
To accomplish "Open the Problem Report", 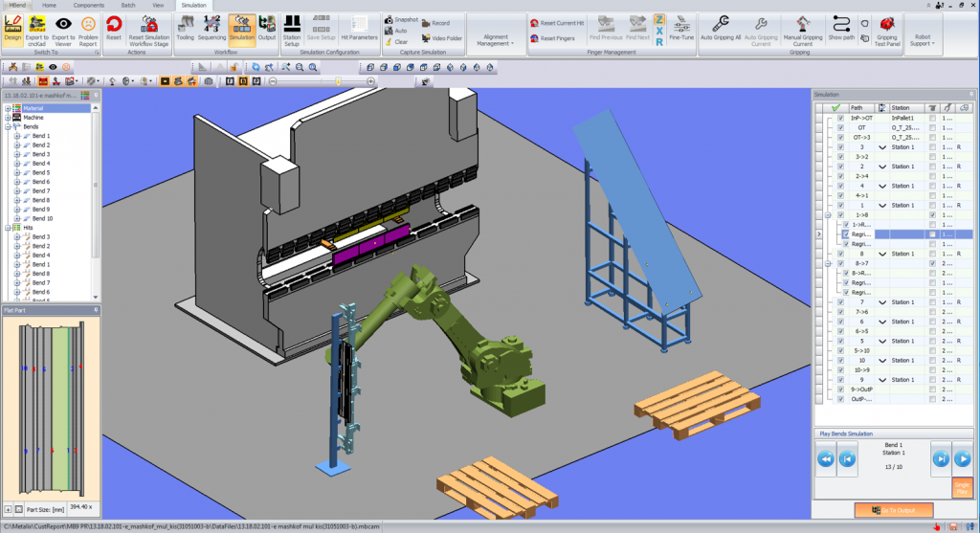I will pos(88,30).
